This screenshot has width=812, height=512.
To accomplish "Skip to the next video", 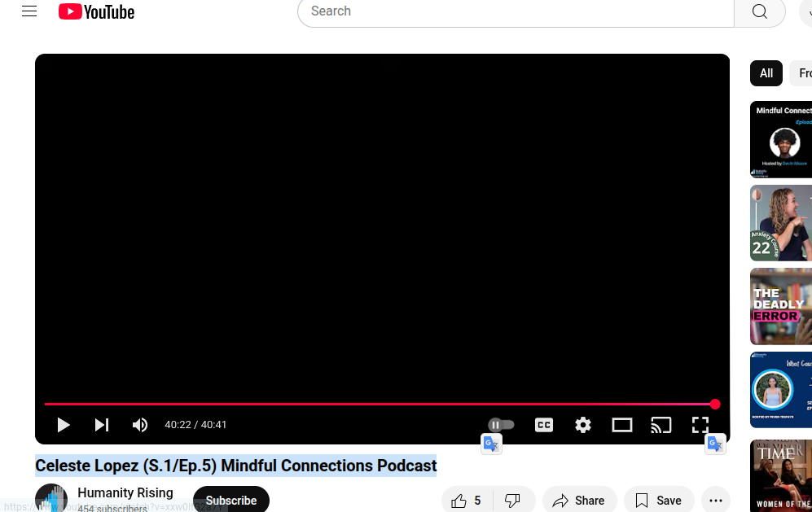I will [102, 425].
